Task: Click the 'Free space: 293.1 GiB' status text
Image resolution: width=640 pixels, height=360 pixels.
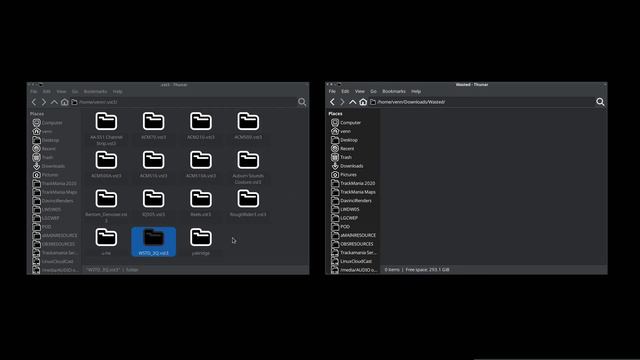Action: (x=427, y=270)
